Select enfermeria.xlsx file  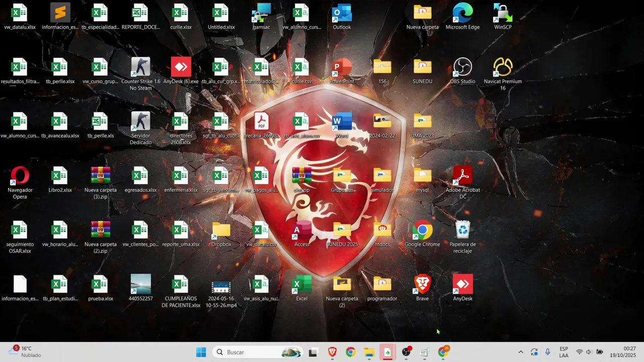pos(181,179)
